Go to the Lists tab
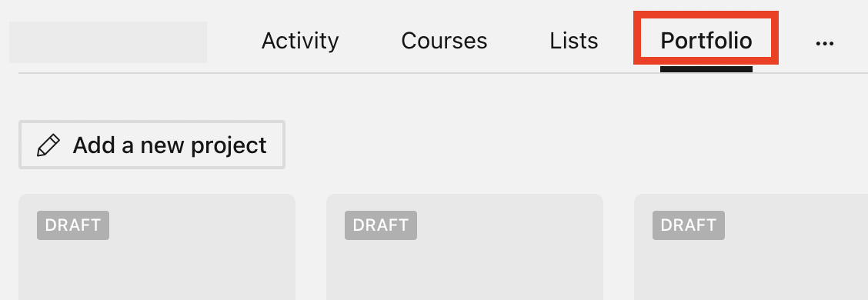Screen dimensions: 868x300 point(573,41)
